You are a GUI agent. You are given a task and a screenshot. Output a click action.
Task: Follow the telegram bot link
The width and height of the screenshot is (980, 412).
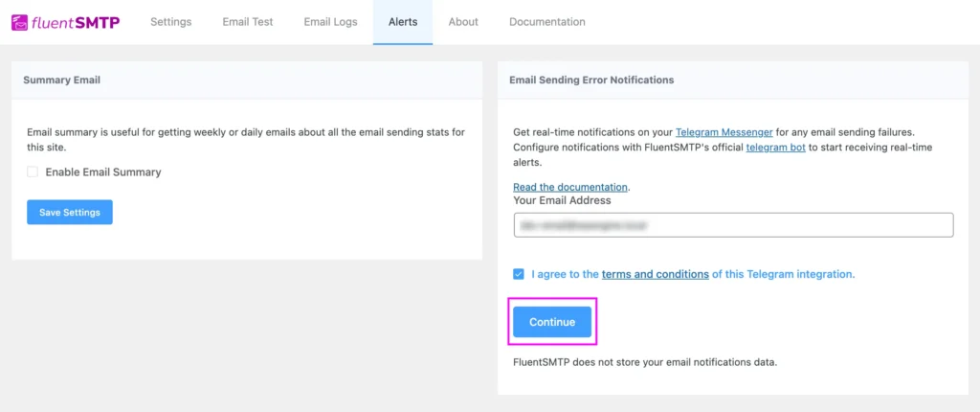pyautogui.click(x=775, y=148)
